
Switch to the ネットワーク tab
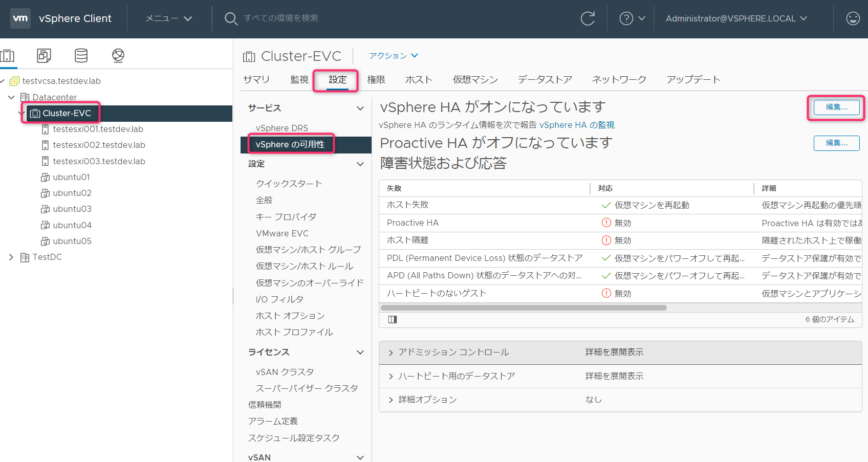tap(619, 79)
